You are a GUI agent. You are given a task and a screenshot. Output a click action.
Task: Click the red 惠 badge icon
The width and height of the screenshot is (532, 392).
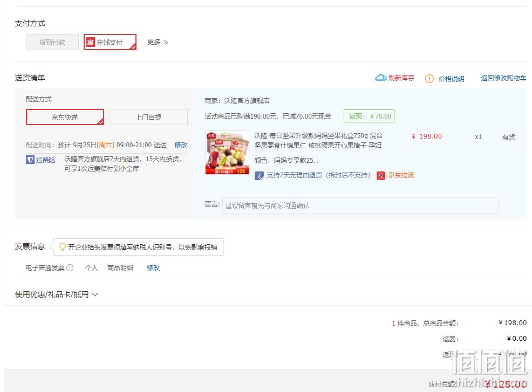click(x=90, y=42)
